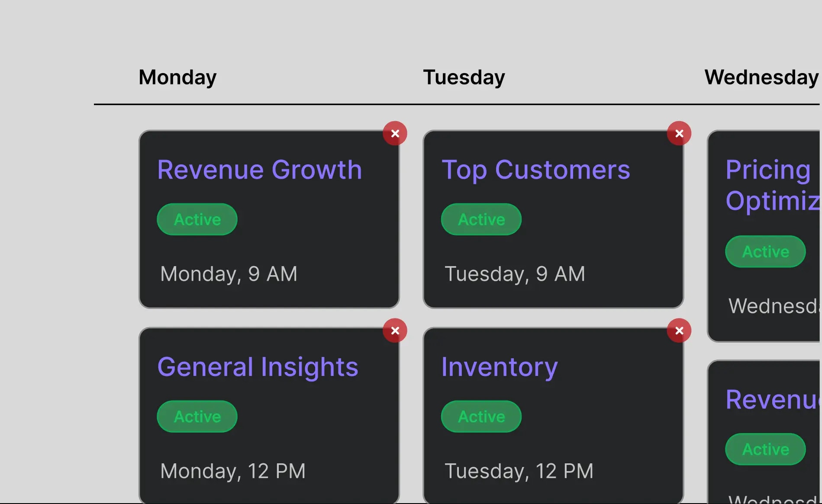822x504 pixels.
Task: Select the Wednesday column header
Action: coord(761,77)
